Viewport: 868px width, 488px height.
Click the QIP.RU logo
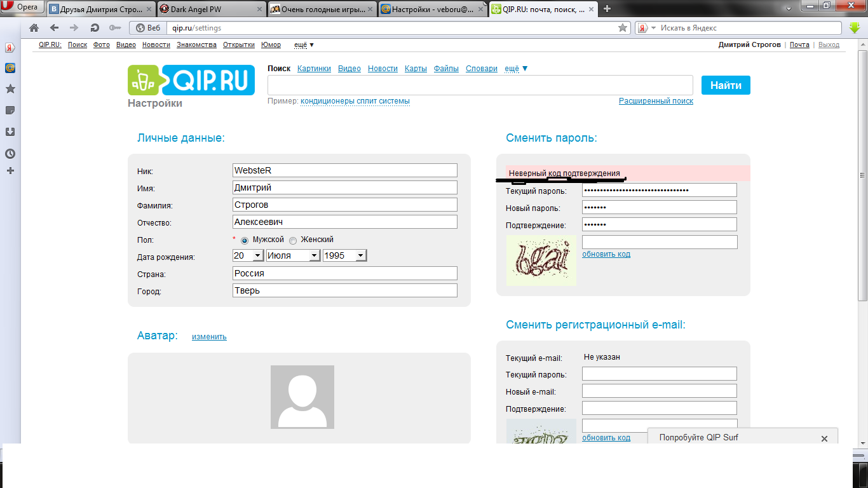click(x=191, y=80)
